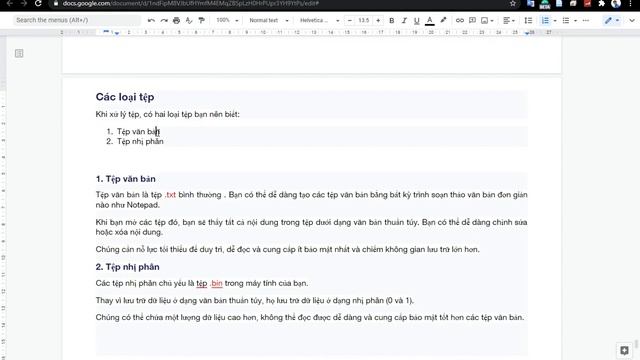This screenshot has height=360, width=640.
Task: Insert a link using the link icon
Action: [x=460, y=20]
